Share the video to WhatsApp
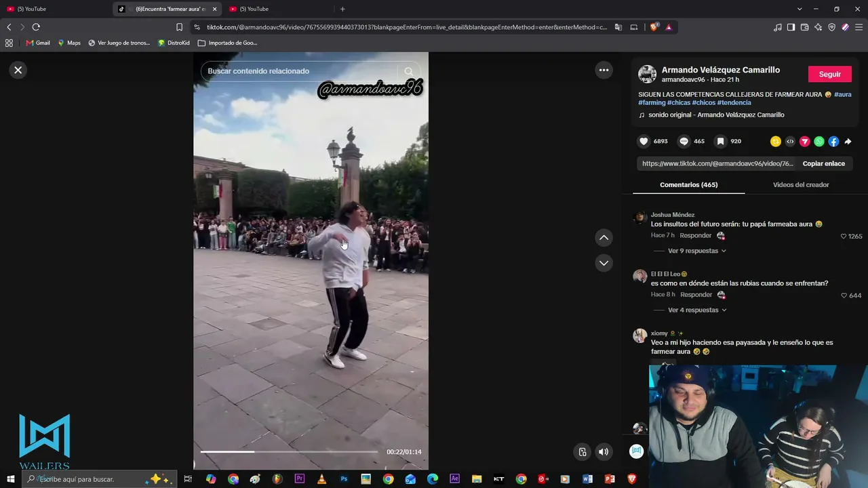 tap(819, 142)
